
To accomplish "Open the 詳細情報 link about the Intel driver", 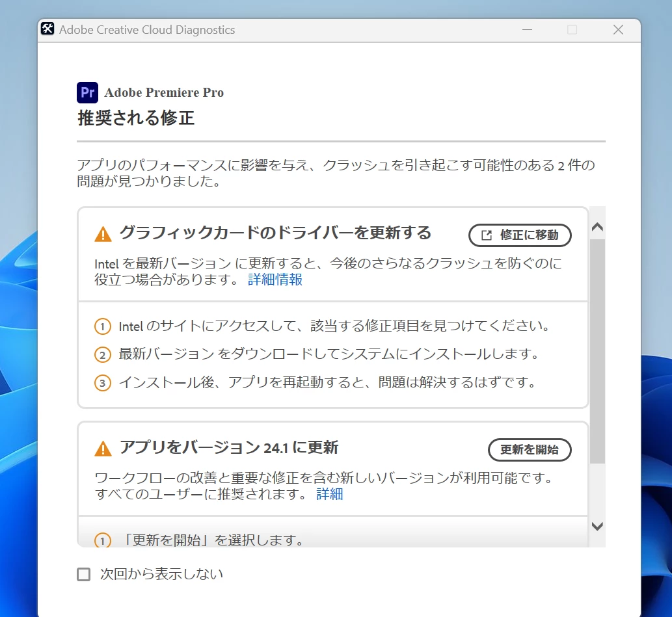I will pyautogui.click(x=275, y=280).
